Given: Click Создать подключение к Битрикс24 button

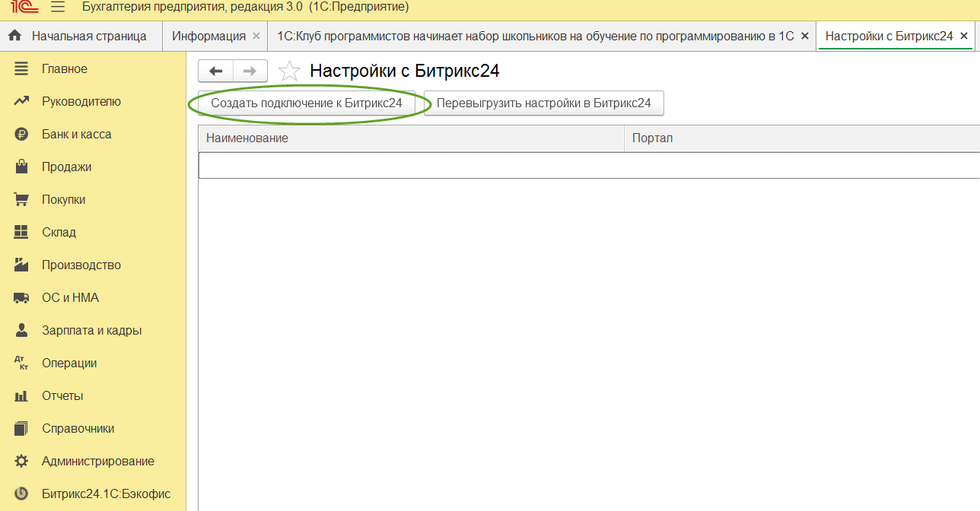Looking at the screenshot, I should point(307,103).
